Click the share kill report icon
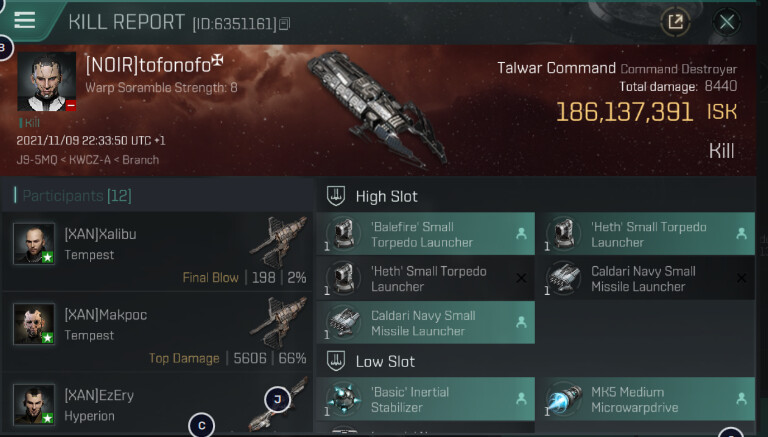 pos(675,22)
